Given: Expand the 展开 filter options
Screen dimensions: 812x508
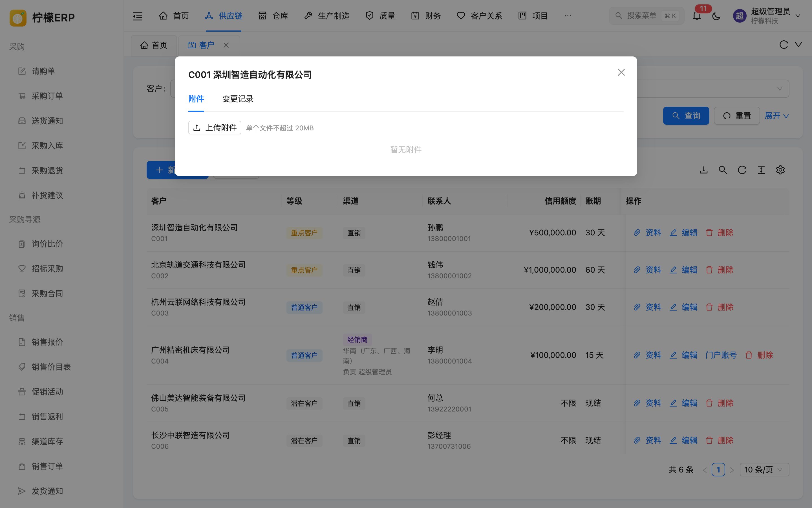Looking at the screenshot, I should click(x=776, y=116).
